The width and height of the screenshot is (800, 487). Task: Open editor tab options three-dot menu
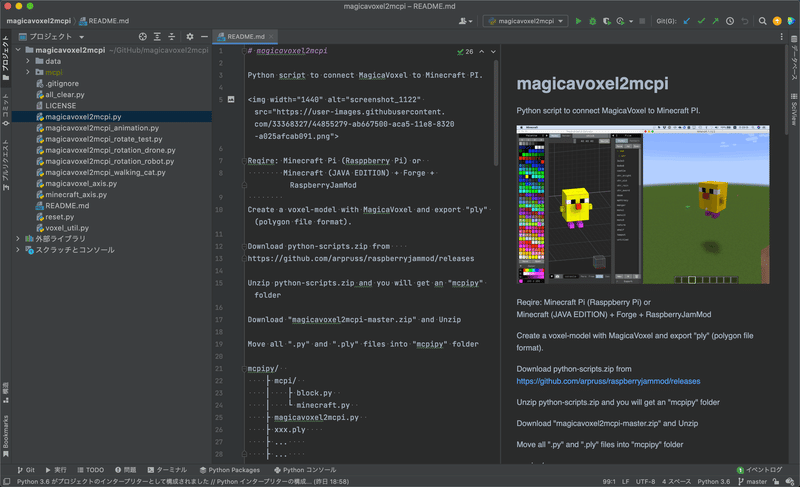pyautogui.click(x=781, y=36)
